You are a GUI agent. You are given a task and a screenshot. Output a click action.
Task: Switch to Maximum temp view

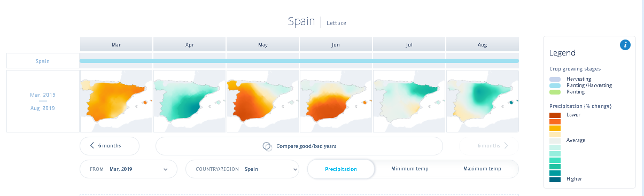click(x=482, y=169)
